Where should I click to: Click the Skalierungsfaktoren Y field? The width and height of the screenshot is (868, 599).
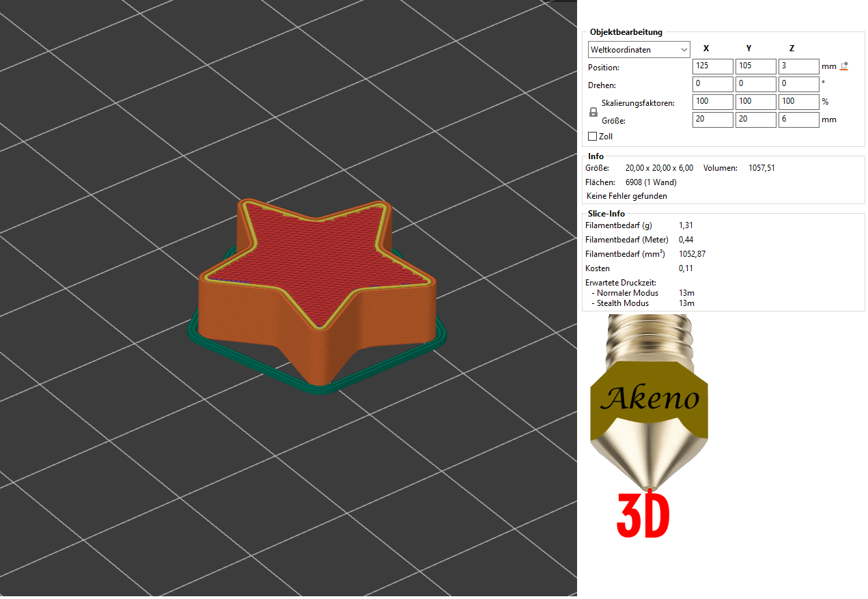tap(755, 102)
